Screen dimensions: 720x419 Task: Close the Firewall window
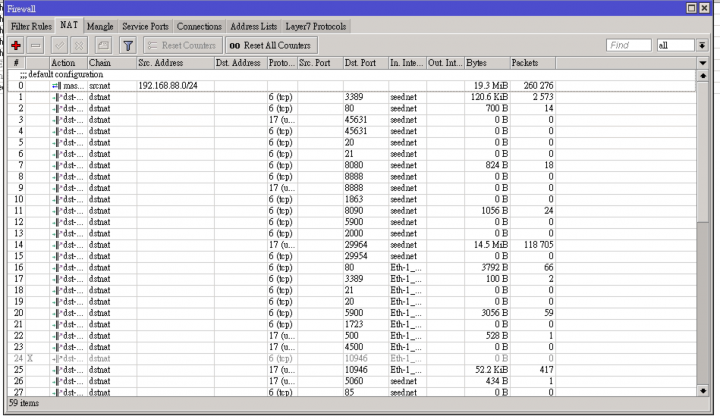click(704, 8)
